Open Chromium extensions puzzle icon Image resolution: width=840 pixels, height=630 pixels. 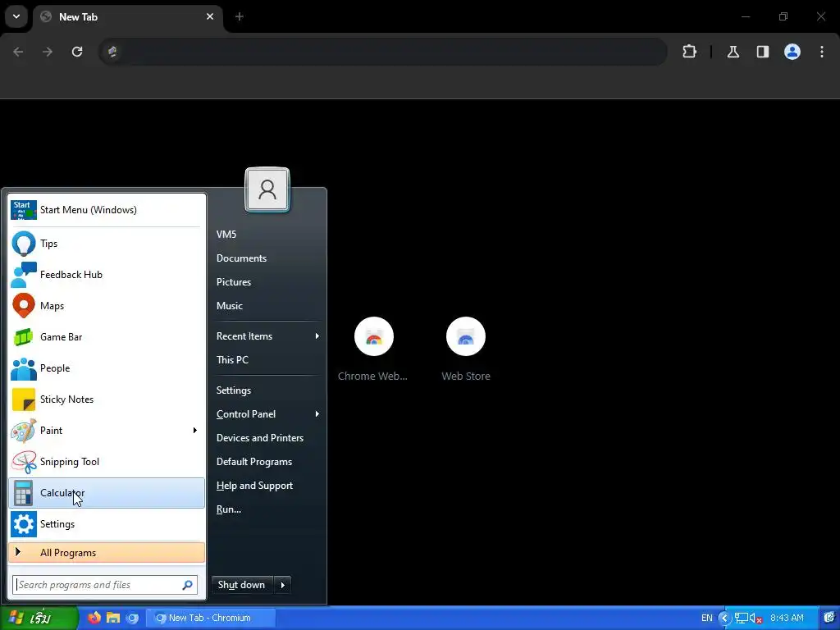pyautogui.click(x=689, y=52)
